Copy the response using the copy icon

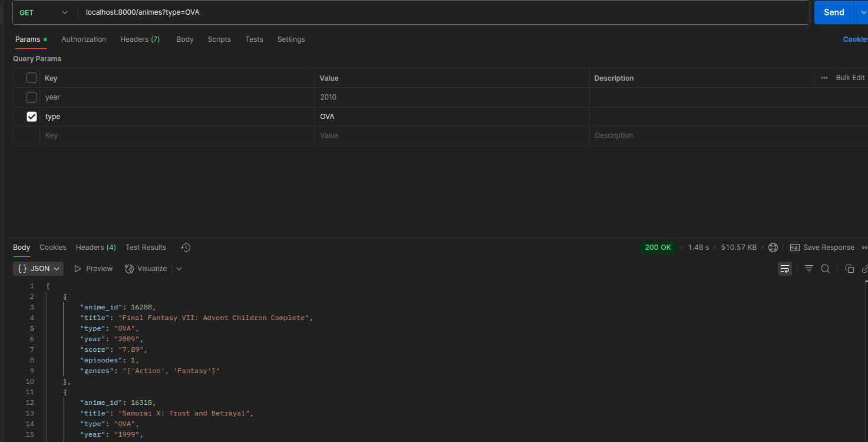(x=849, y=269)
